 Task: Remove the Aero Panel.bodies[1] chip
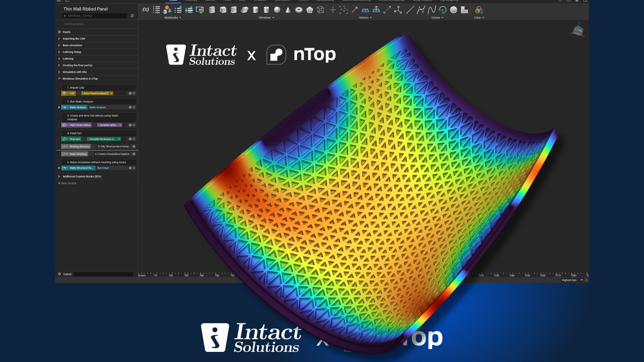coord(112,93)
